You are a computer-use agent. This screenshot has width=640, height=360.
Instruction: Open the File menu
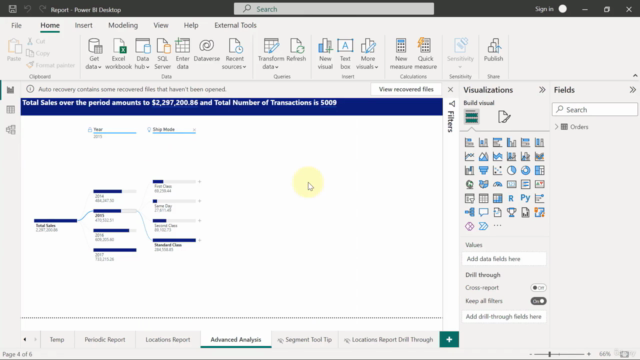[x=16, y=25]
